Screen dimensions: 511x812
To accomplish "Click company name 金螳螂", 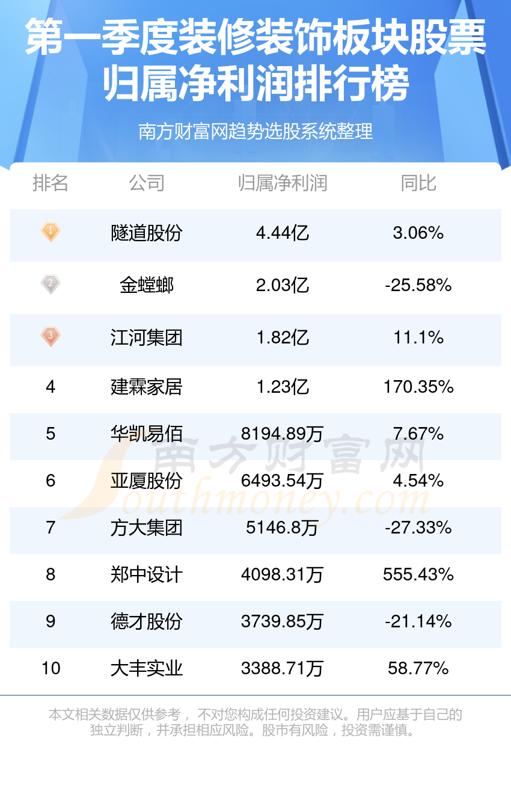I will 146,285.
